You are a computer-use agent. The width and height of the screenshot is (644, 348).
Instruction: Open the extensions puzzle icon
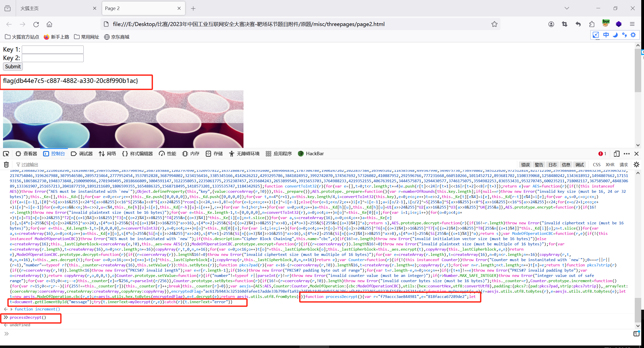click(592, 24)
